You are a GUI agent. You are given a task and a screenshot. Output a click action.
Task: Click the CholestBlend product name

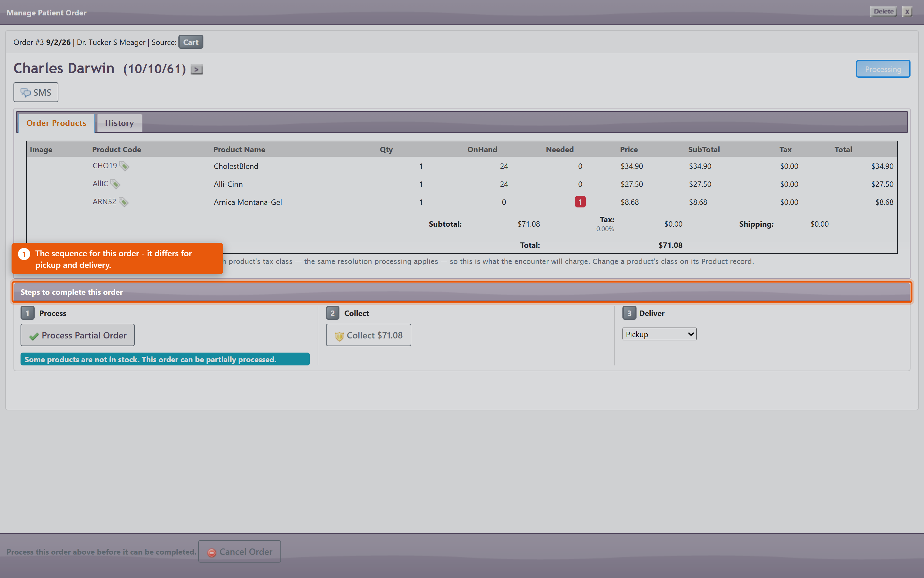click(236, 166)
